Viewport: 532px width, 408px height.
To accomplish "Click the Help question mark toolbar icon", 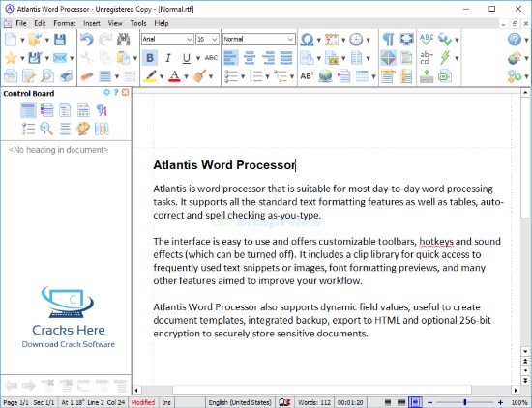I will coord(515,40).
